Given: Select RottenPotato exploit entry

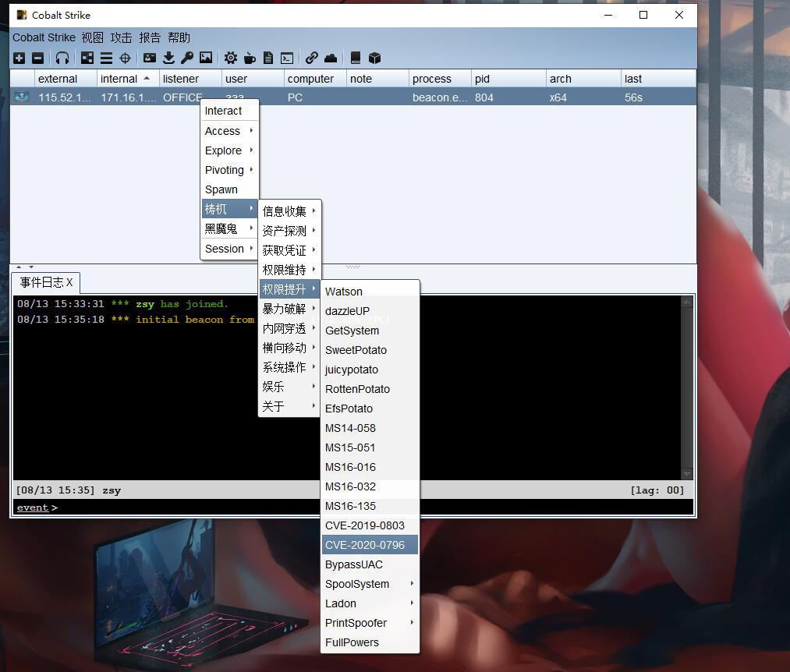Looking at the screenshot, I should click(x=370, y=389).
